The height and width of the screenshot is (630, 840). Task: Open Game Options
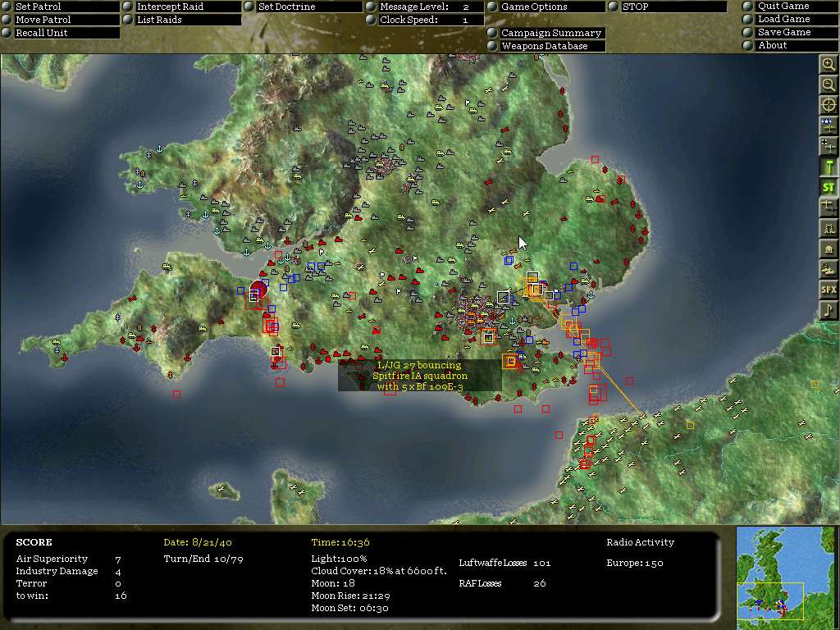[x=552, y=7]
